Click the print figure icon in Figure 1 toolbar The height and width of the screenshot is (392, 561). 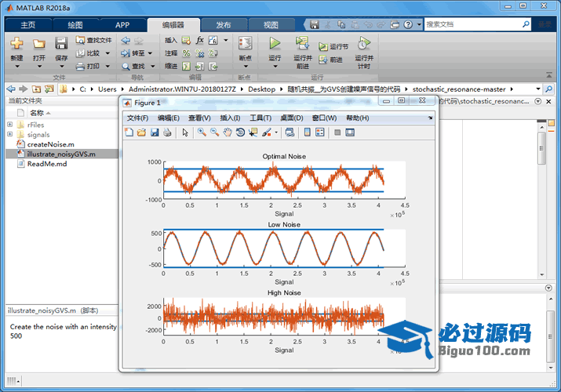167,132
